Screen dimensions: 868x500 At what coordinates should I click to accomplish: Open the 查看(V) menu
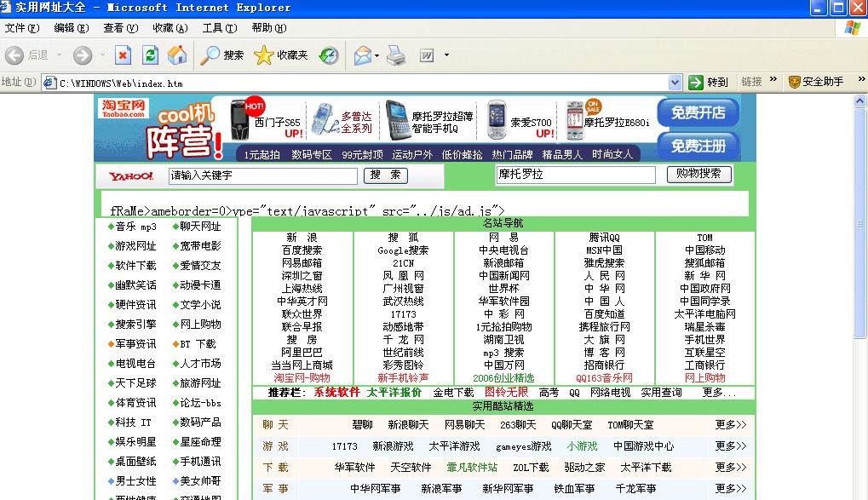[x=121, y=28]
